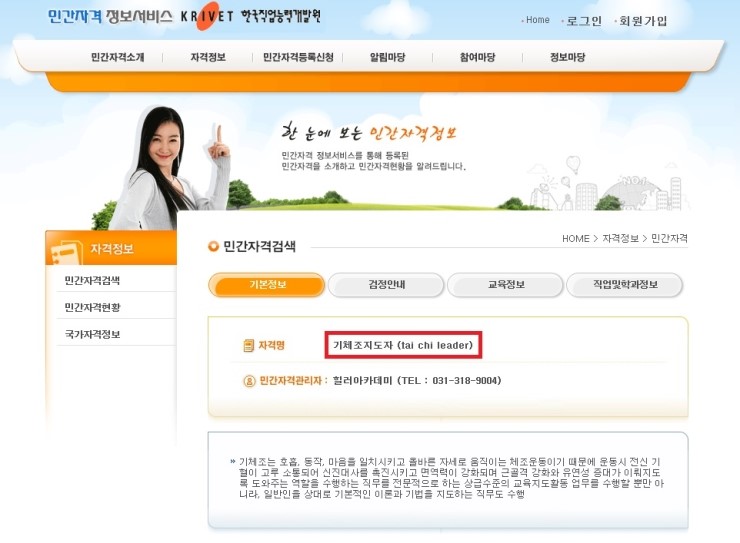This screenshot has width=740, height=543.
Task: Click the 민간자격검색 page heading
Action: pyautogui.click(x=259, y=246)
